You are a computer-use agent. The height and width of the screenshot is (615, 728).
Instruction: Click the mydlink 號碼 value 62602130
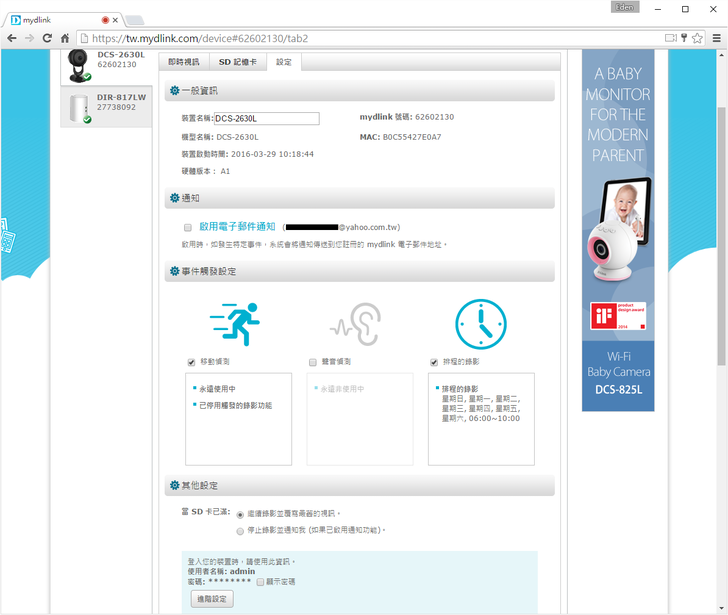[435, 117]
